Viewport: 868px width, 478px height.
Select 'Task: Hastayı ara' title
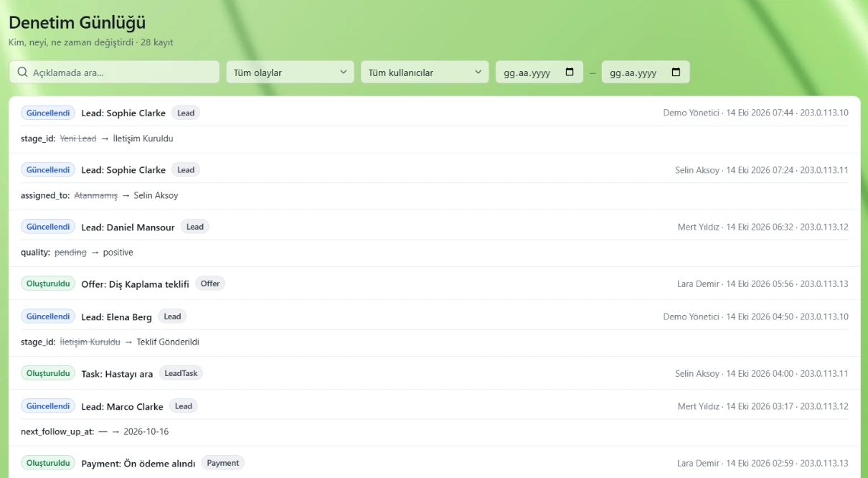117,374
